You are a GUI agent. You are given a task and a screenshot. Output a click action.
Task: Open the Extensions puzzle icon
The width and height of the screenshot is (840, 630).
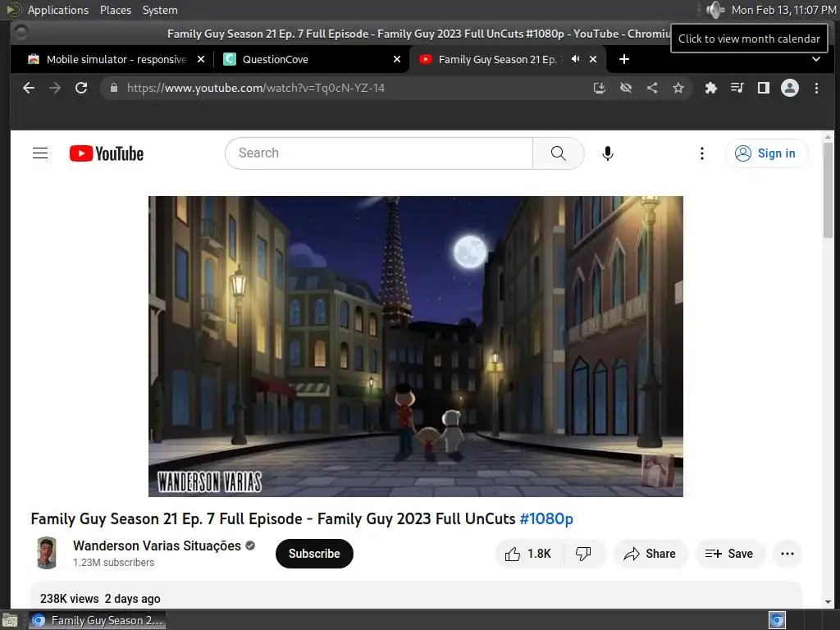711,88
